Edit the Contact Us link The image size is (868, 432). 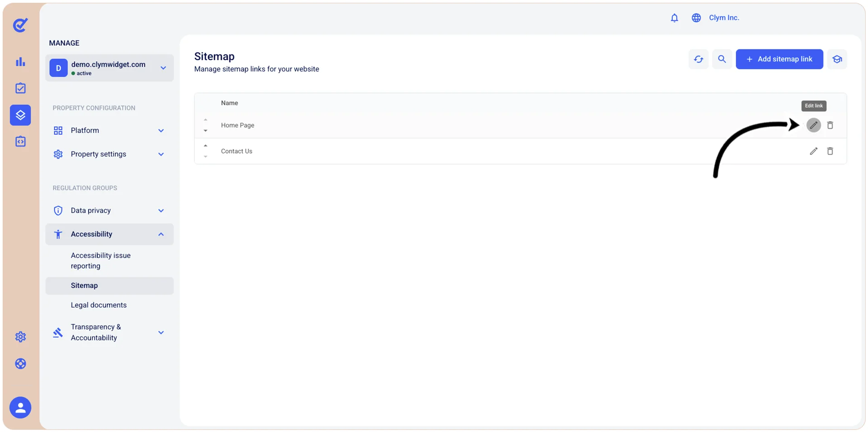point(813,151)
